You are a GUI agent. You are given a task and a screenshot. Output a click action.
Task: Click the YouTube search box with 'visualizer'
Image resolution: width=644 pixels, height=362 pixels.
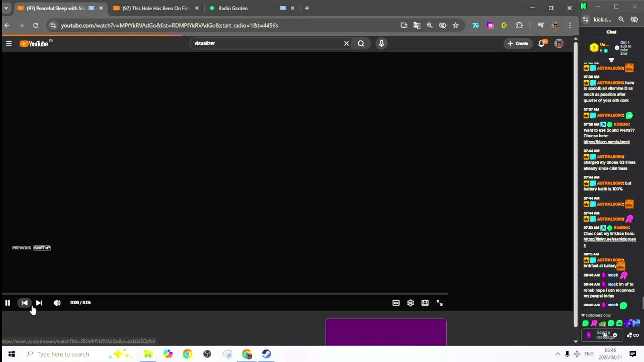point(267,43)
